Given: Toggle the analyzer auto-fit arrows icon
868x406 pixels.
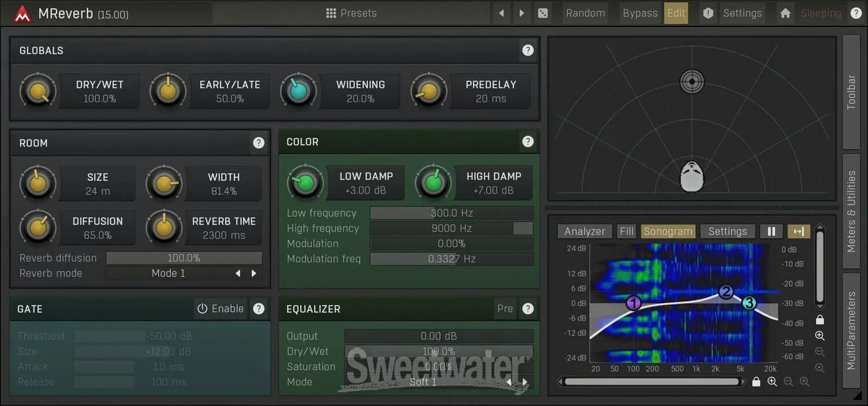Looking at the screenshot, I should tap(799, 231).
